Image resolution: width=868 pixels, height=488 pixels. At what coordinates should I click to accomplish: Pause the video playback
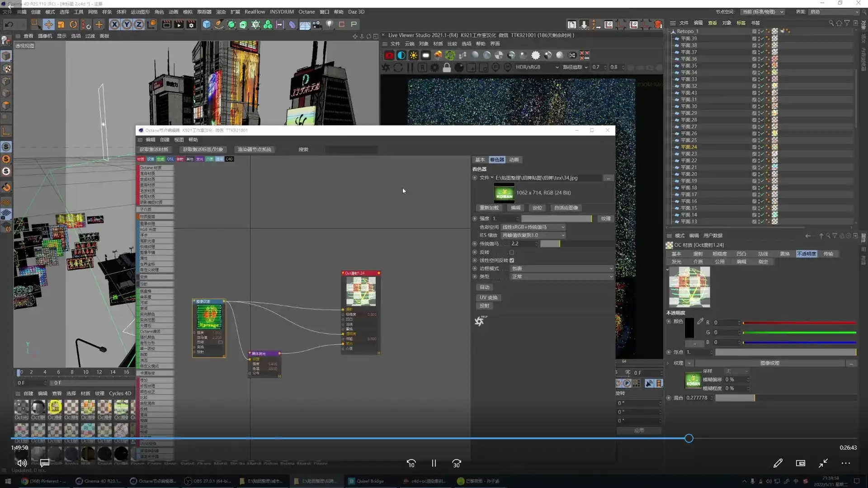point(434,463)
